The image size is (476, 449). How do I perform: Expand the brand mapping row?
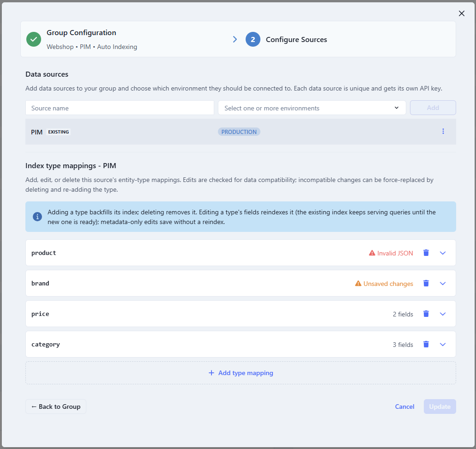443,283
